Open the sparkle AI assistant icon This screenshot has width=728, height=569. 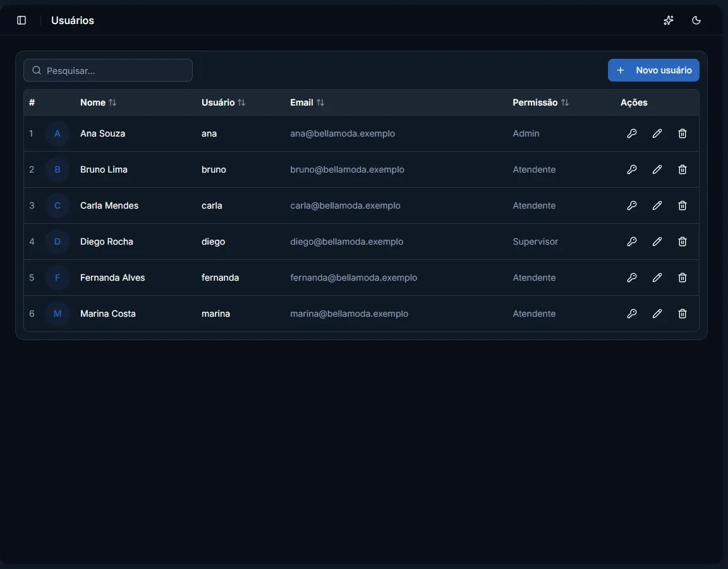[668, 20]
